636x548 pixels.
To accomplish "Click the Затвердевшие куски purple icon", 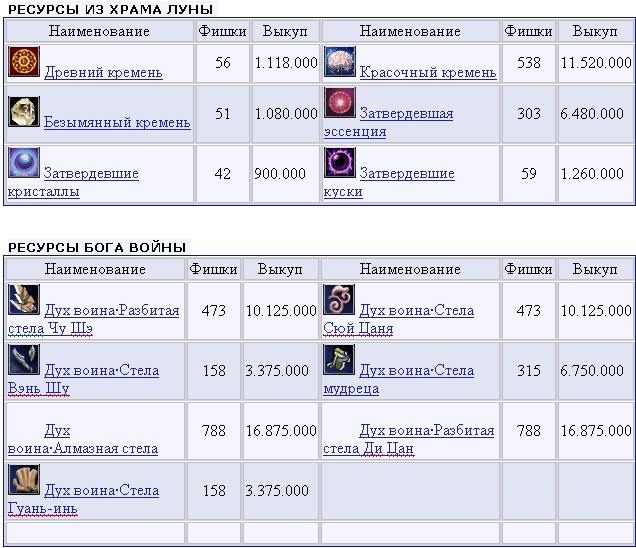I will click(x=340, y=163).
